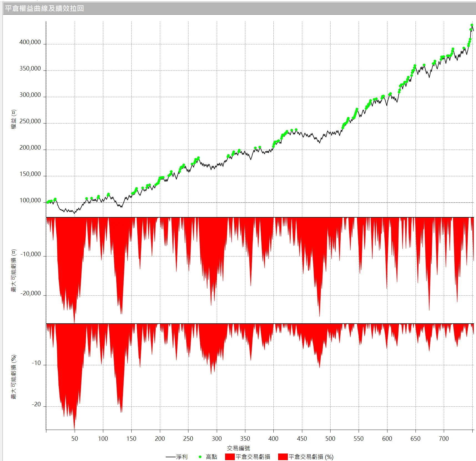This screenshot has width=476, height=461.
Task: Click the 高點 legend label
Action: pyautogui.click(x=211, y=457)
